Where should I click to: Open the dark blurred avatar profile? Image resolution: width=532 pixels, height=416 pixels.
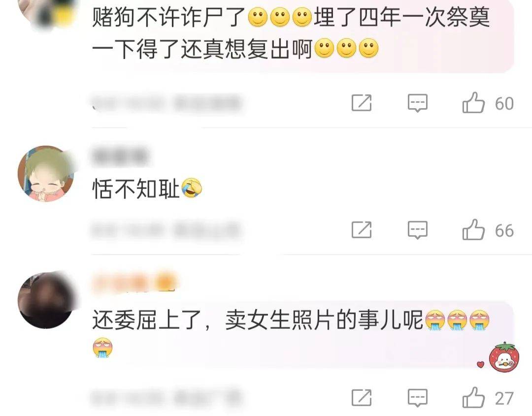click(46, 300)
